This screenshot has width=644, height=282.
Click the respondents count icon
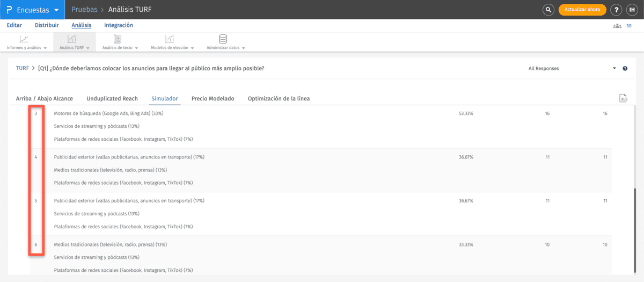coord(617,26)
